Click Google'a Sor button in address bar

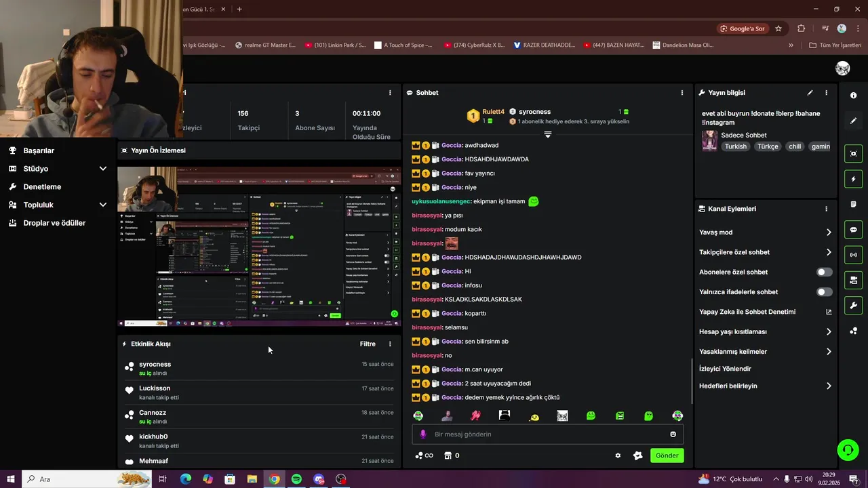743,28
